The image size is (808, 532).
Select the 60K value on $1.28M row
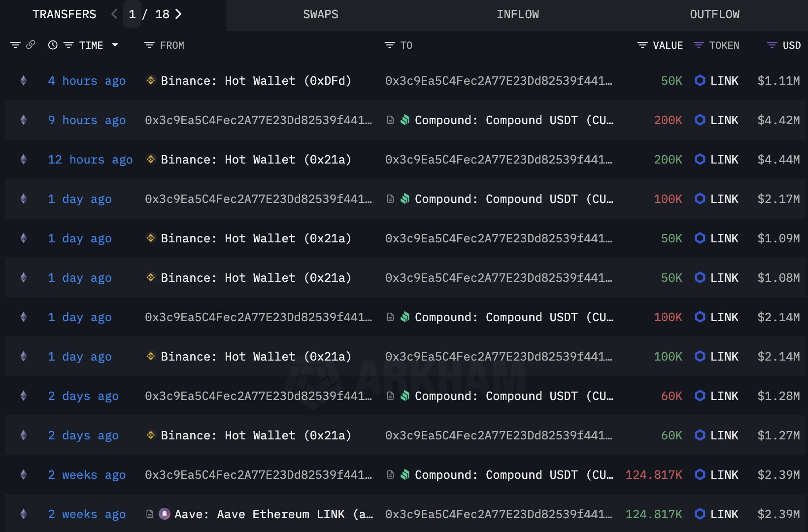coord(672,396)
